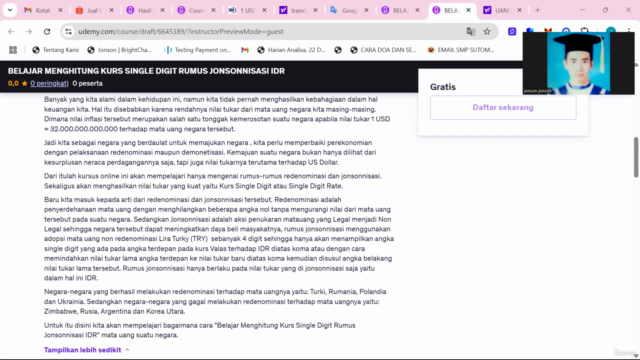This screenshot has width=640, height=360.
Task: Close the Hasil tab
Action: click(162, 10)
